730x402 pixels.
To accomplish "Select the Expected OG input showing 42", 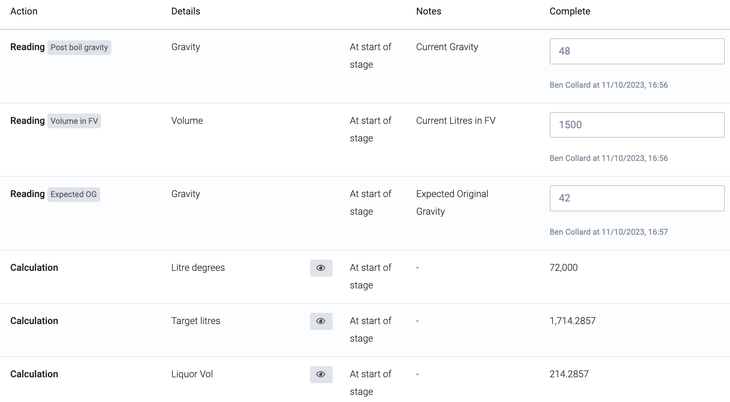I will pyautogui.click(x=636, y=198).
